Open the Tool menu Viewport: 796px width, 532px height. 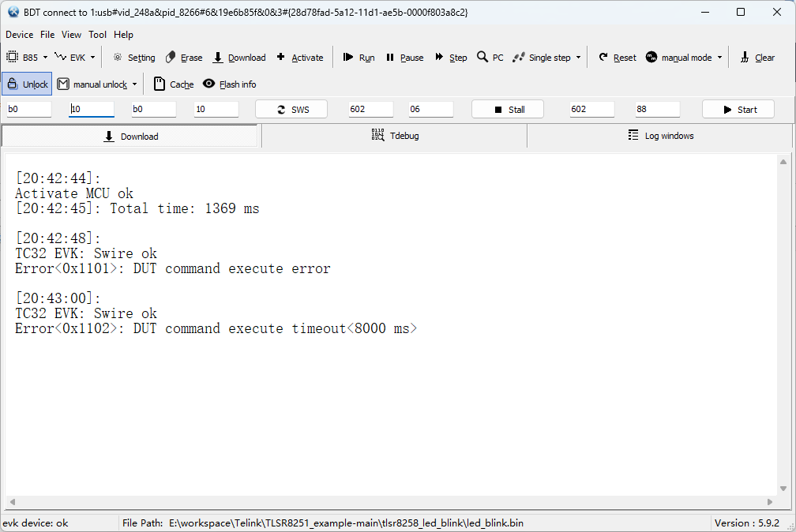(x=97, y=35)
